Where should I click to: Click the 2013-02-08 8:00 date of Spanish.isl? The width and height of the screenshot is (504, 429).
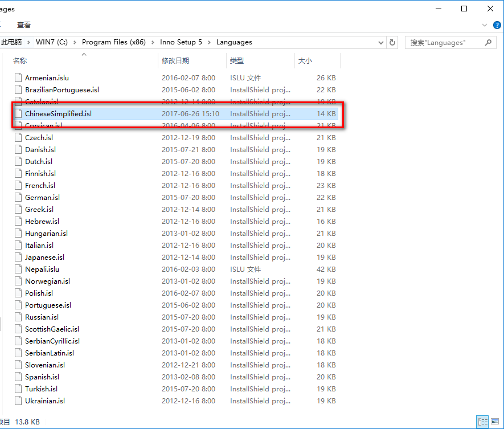click(x=189, y=377)
